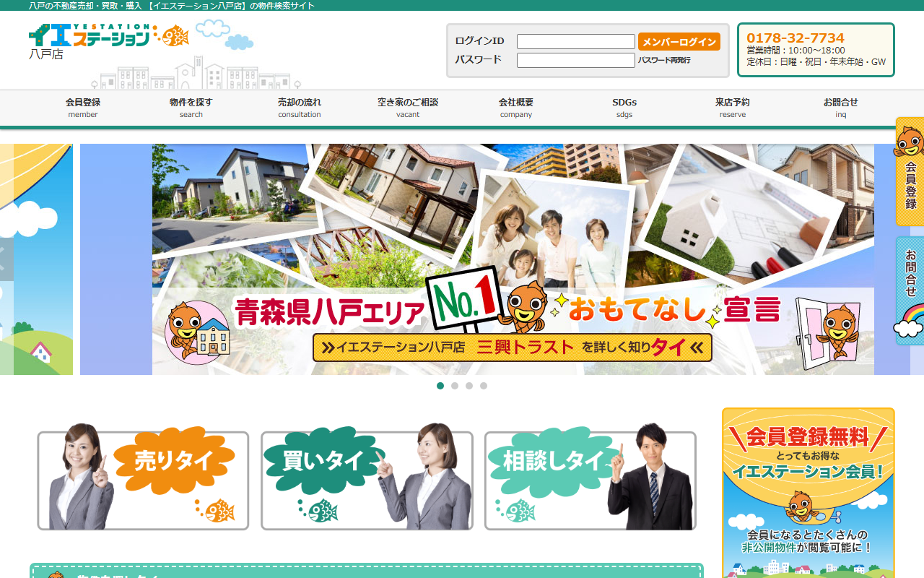The width and height of the screenshot is (924, 578).
Task: Open the 会員登録無料 promotional banner
Action: pos(808,493)
